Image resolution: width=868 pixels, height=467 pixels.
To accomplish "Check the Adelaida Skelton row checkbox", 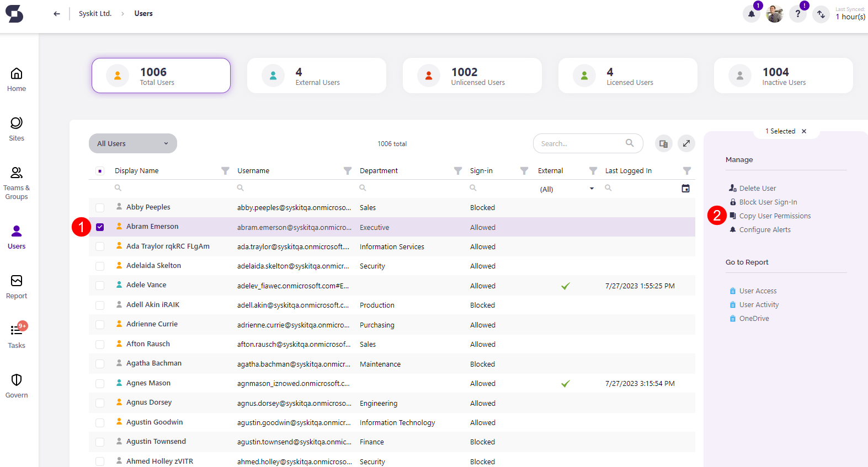I will (x=100, y=266).
